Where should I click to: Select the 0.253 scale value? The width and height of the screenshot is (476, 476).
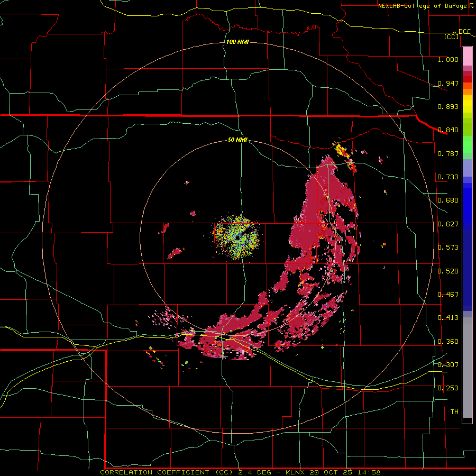448,388
